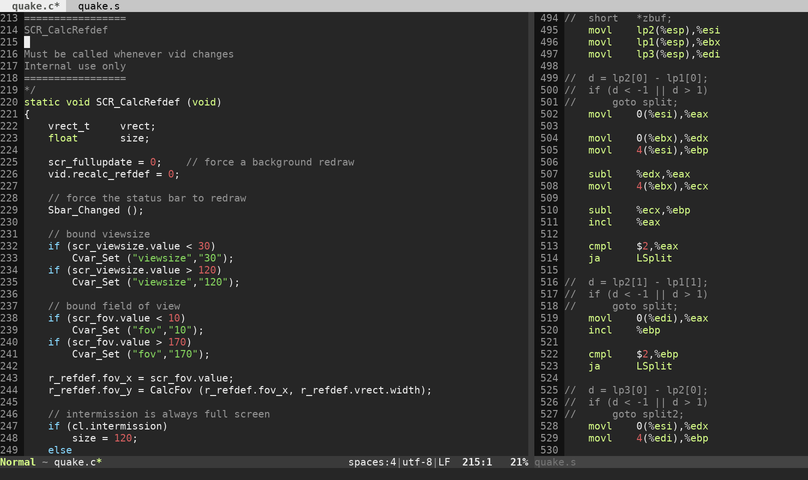
Task: Click the utf-8 encoding status entry
Action: [x=417, y=462]
